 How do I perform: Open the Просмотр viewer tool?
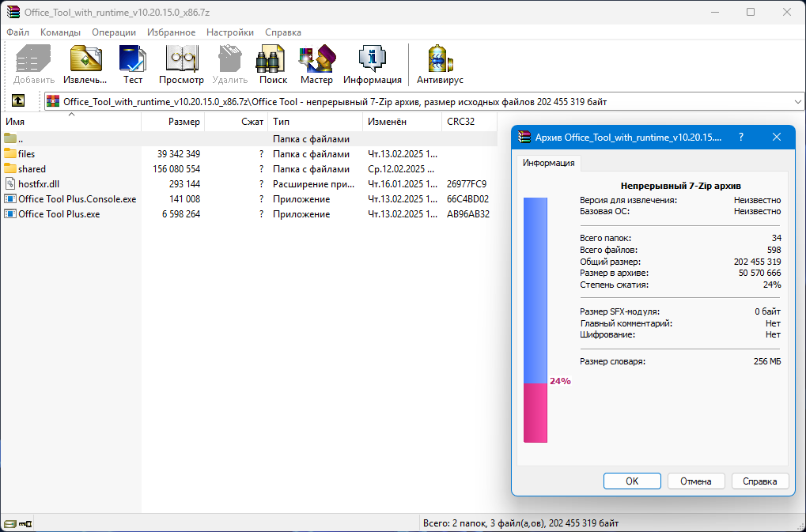(x=181, y=64)
